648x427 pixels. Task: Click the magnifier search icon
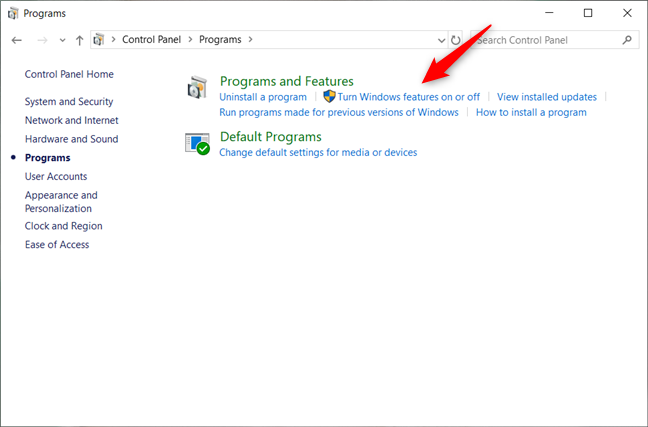pos(627,40)
